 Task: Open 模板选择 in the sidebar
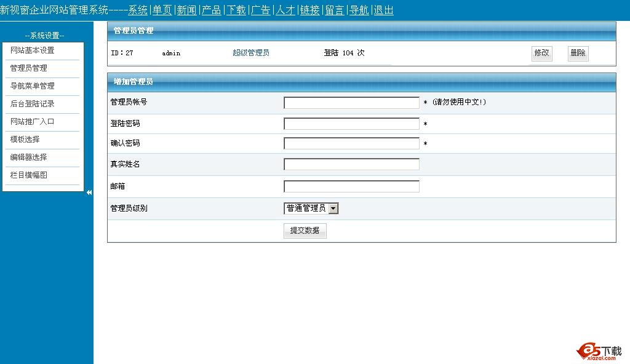coord(25,140)
